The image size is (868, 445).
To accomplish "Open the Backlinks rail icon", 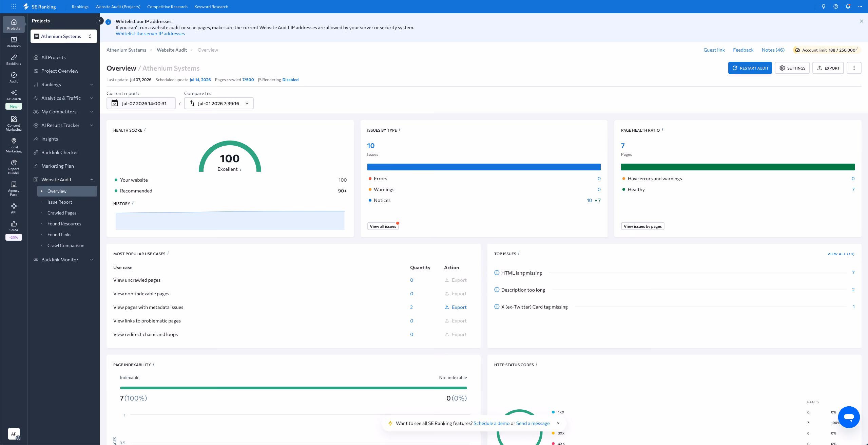I will [x=14, y=60].
